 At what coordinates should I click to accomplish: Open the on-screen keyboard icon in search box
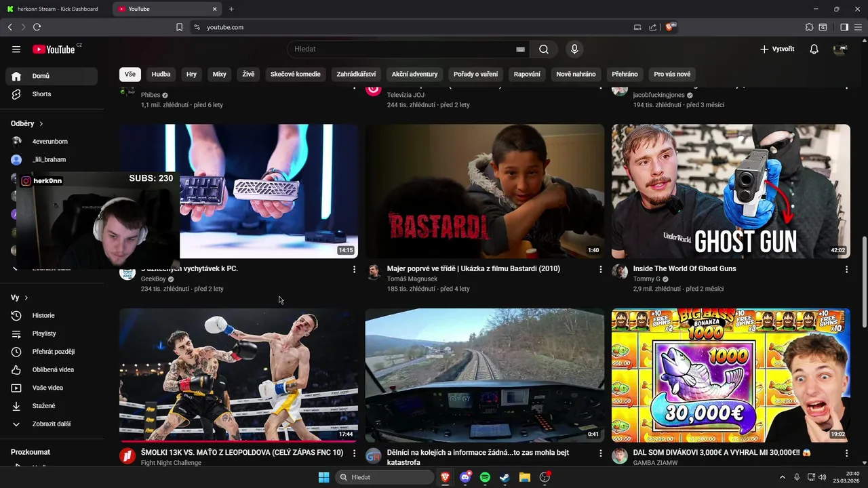pyautogui.click(x=520, y=49)
